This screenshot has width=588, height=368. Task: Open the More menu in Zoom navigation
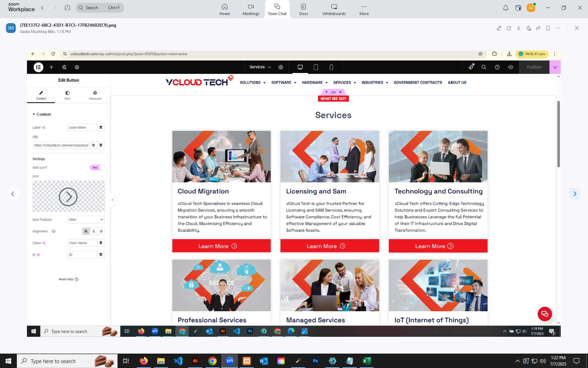click(364, 9)
